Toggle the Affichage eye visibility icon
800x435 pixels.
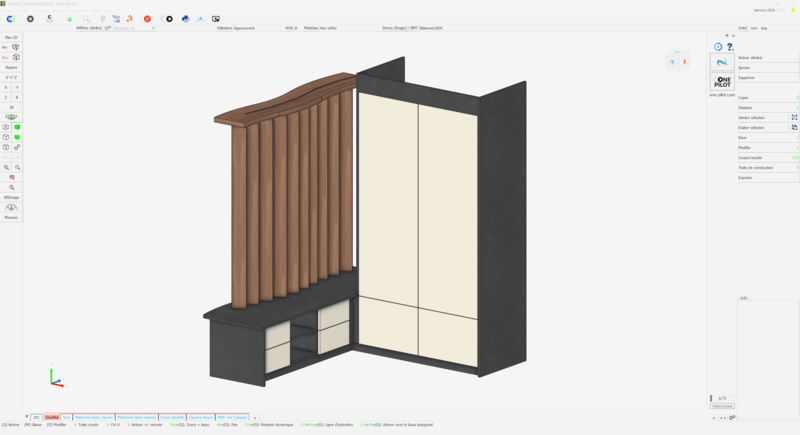pos(11,207)
